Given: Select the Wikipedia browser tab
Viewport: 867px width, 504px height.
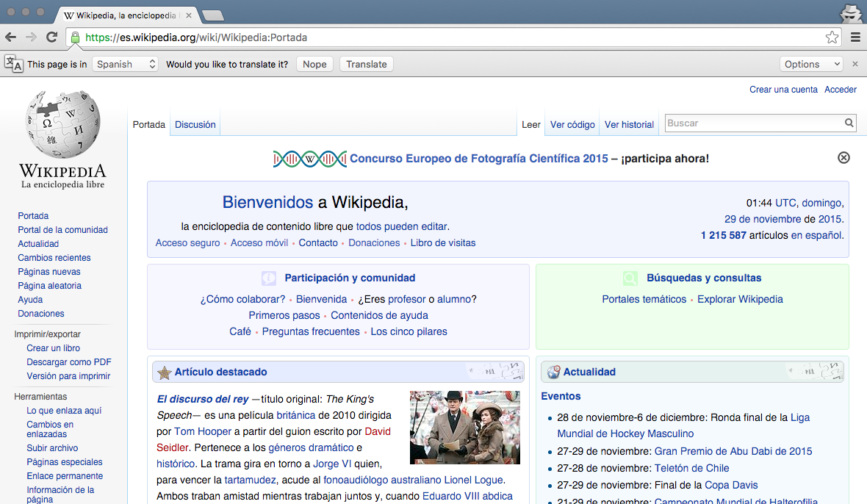Looking at the screenshot, I should point(126,15).
